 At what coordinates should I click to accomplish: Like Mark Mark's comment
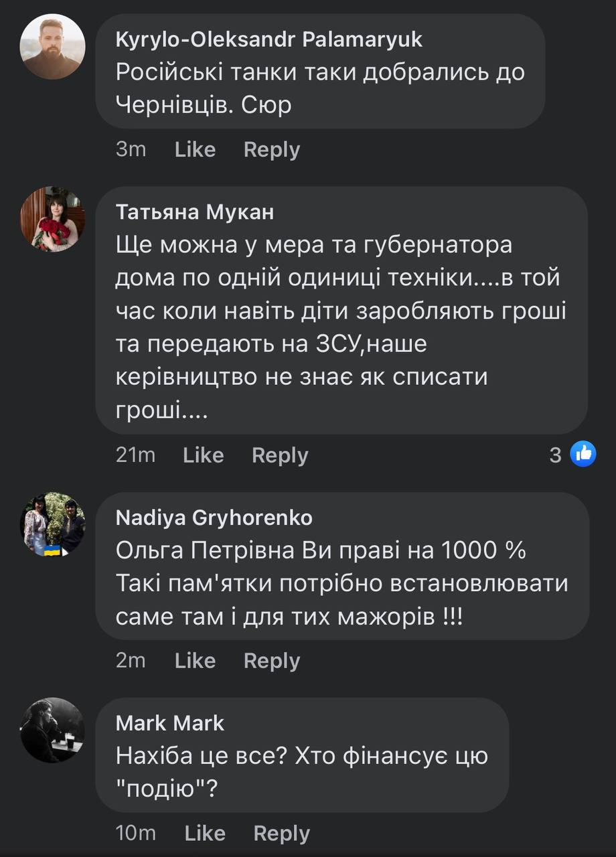pos(205,834)
